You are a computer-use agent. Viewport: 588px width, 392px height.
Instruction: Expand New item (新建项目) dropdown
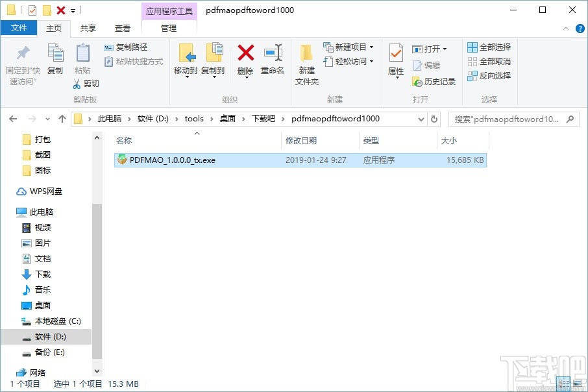click(372, 47)
